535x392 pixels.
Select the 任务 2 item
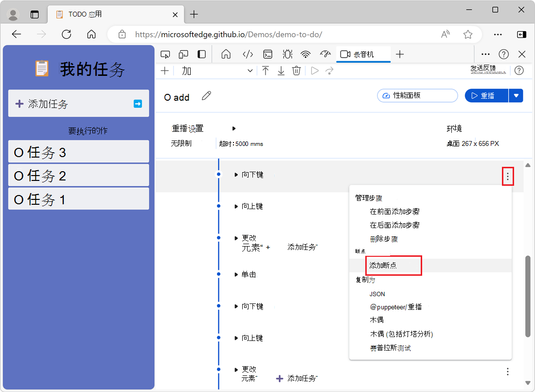(78, 175)
